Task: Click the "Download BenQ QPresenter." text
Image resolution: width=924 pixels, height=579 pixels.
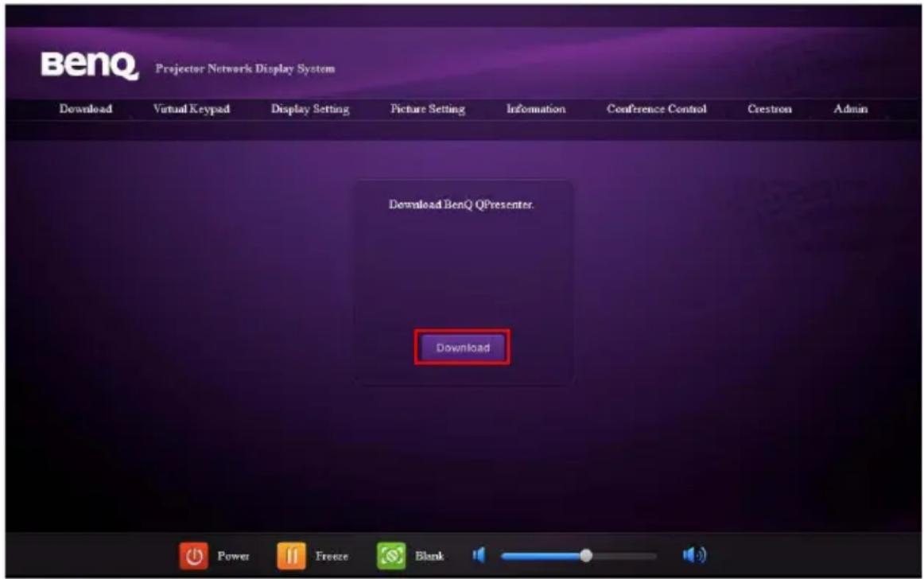Action: pos(461,204)
